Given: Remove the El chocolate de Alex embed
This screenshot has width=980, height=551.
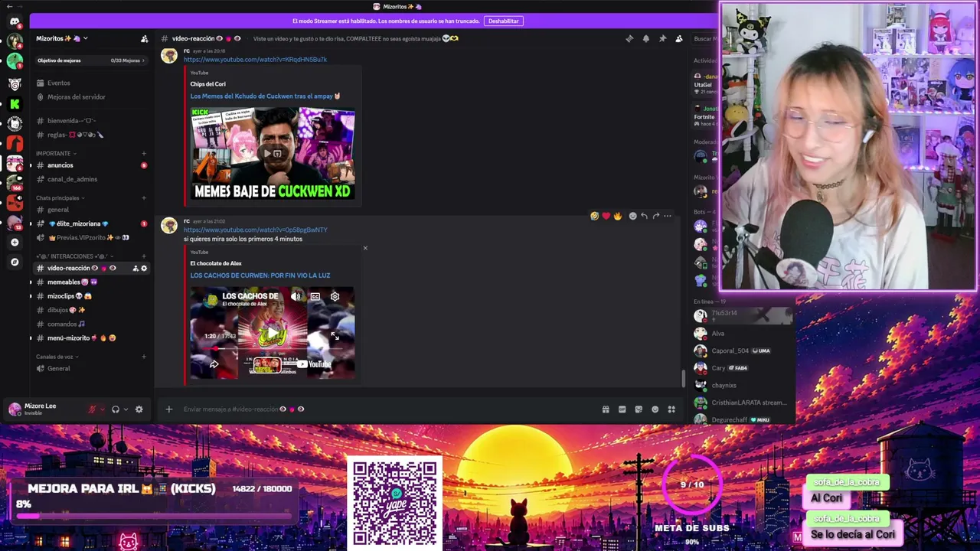Looking at the screenshot, I should (365, 248).
